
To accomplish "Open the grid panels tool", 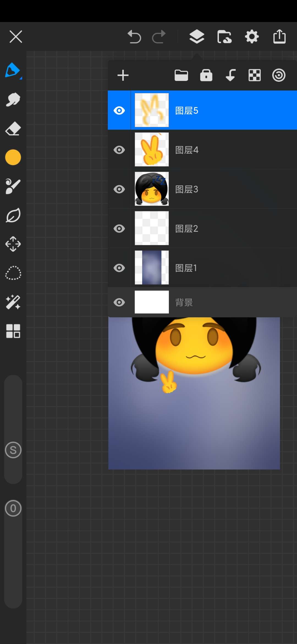I will pyautogui.click(x=13, y=331).
